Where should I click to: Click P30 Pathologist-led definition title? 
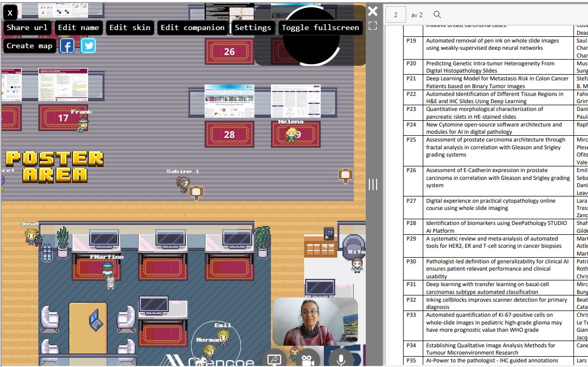pos(497,269)
